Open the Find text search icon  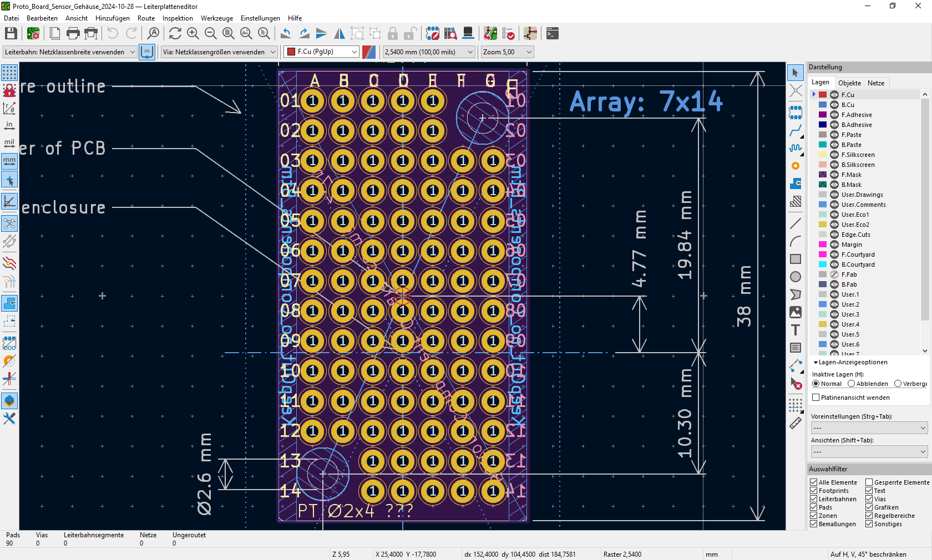coord(153,34)
